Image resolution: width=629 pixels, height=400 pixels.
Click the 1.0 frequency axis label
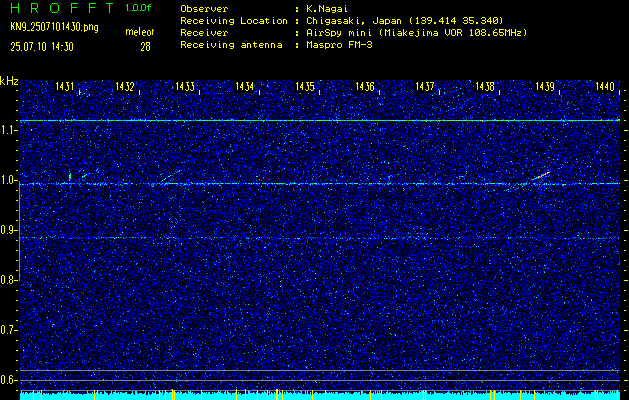[8, 180]
